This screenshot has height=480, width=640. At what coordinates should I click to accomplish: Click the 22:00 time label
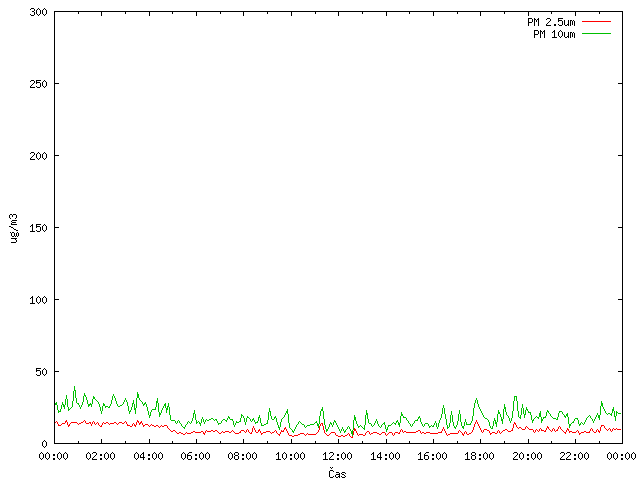click(574, 456)
